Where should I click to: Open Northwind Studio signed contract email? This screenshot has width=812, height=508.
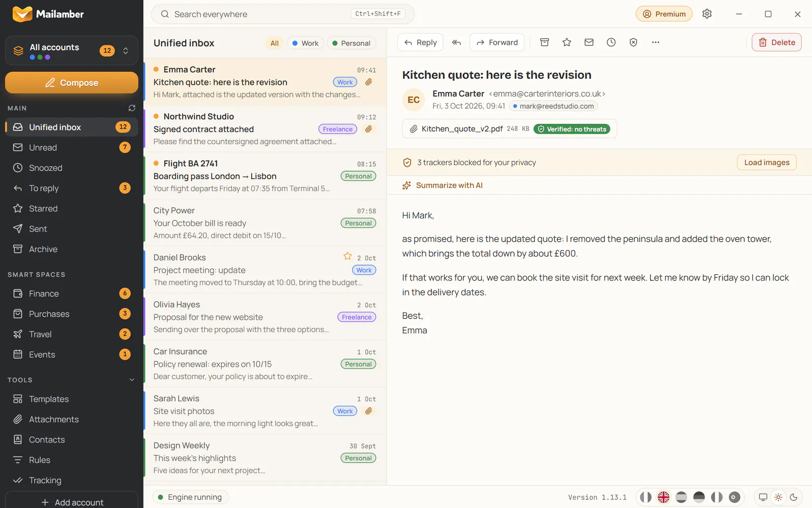click(x=265, y=129)
